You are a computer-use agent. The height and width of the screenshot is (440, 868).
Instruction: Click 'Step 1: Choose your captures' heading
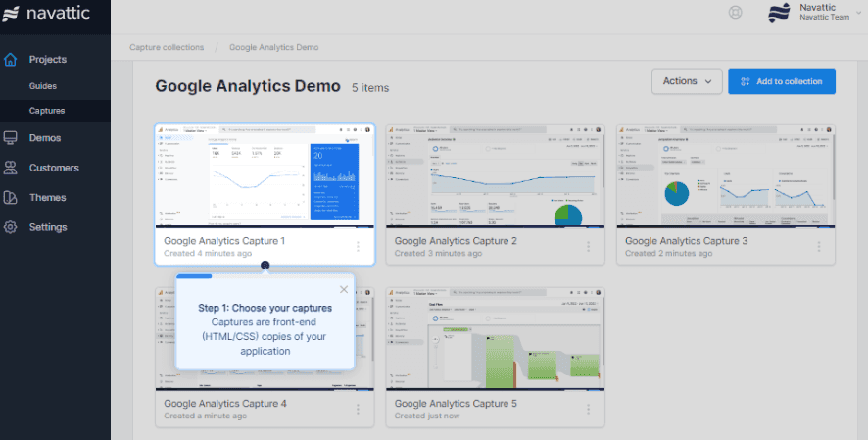pyautogui.click(x=265, y=308)
